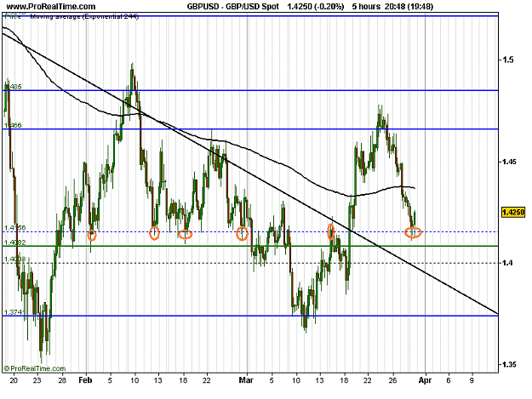
Task: Select the Mar date axis label
Action: [246, 380]
